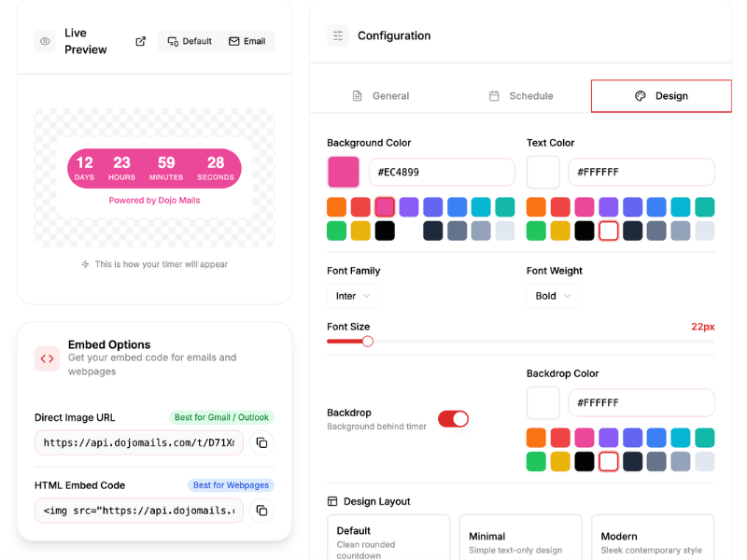Copy the Direct Image URL
Screen dimensions: 747x560
[261, 442]
